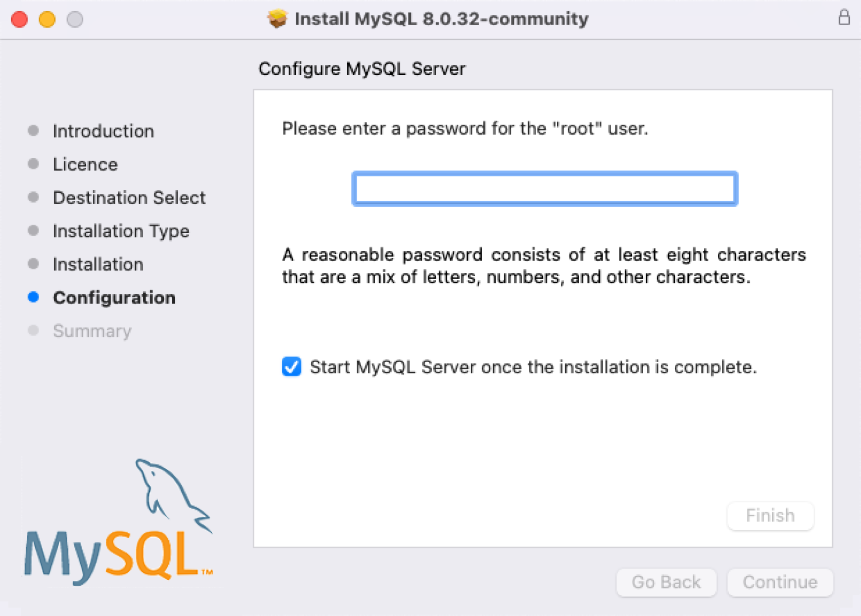Select the Summary step label
This screenshot has height=616, width=861.
click(x=92, y=331)
